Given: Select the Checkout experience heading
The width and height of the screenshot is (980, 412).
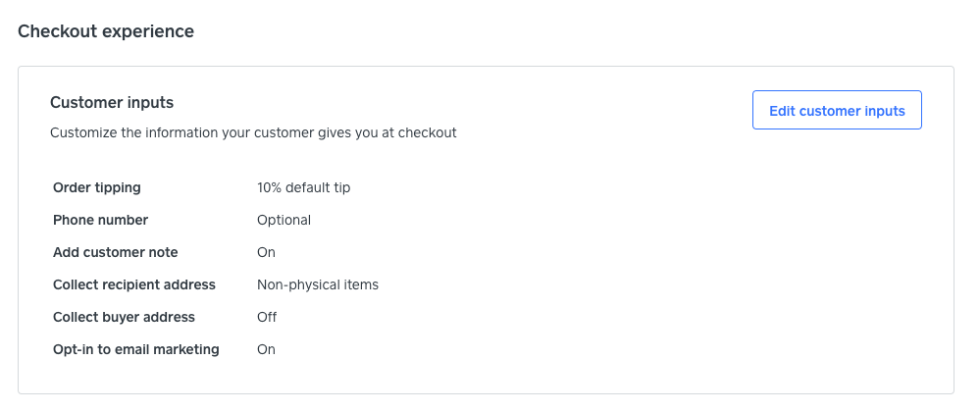Looking at the screenshot, I should 106,31.
